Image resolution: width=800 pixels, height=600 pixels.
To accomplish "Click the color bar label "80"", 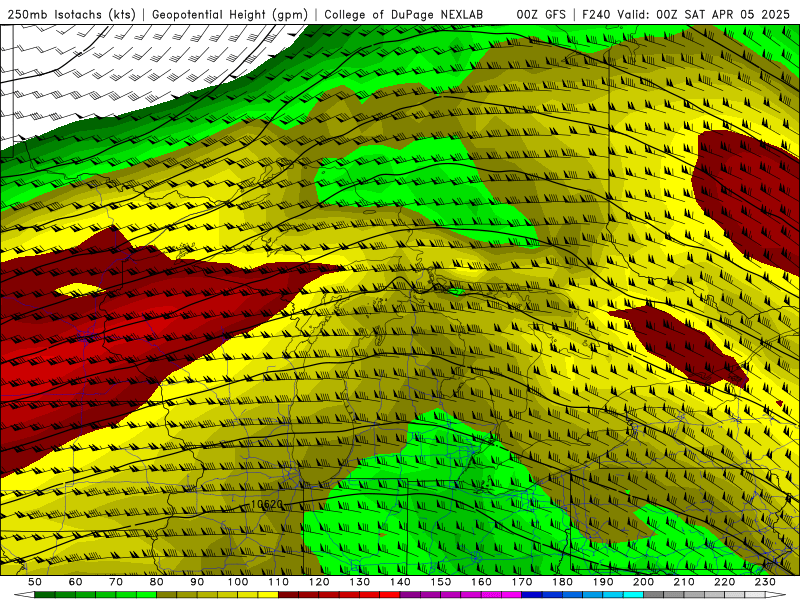I will click(x=157, y=582).
